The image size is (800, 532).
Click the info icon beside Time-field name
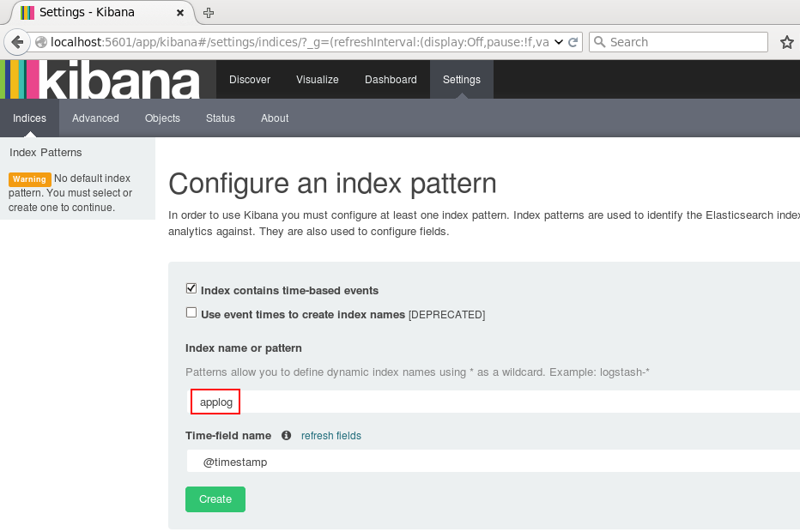pos(286,436)
